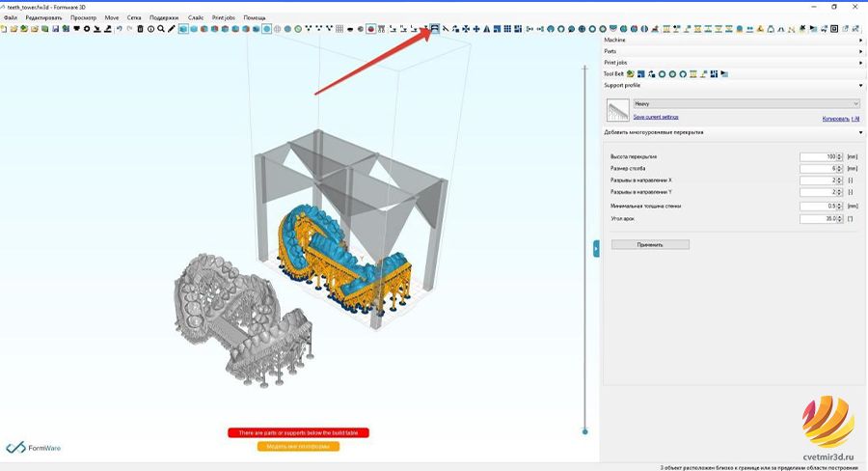The width and height of the screenshot is (868, 471).
Task: Click the red parts below build table warning
Action: pos(298,432)
